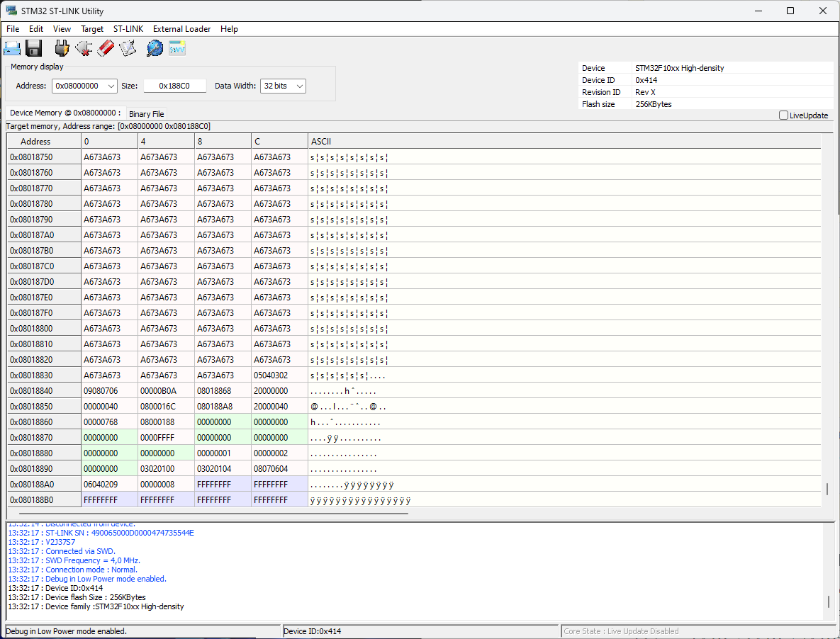Click cell 03020104 in row 0x08018890

(223, 468)
